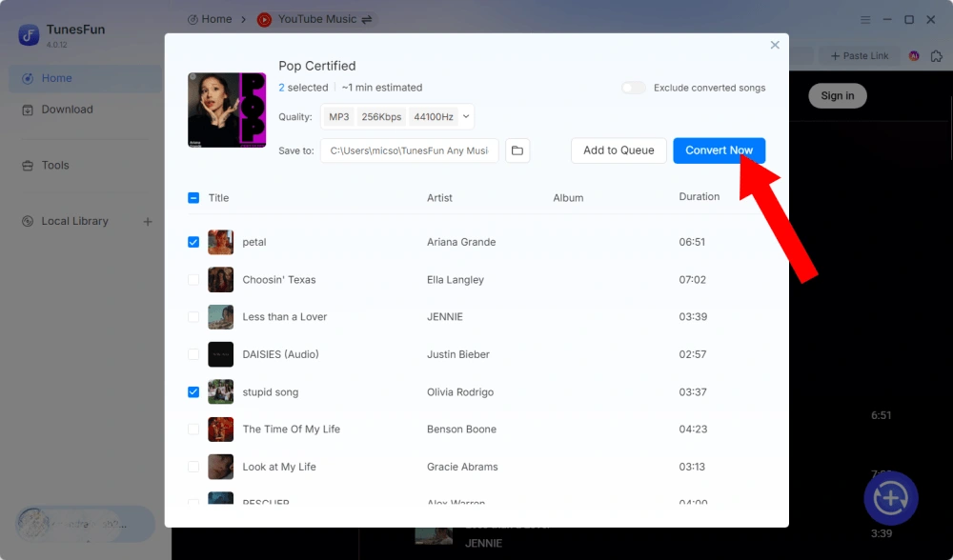
Task: Click the 2 selected count text
Action: click(303, 88)
